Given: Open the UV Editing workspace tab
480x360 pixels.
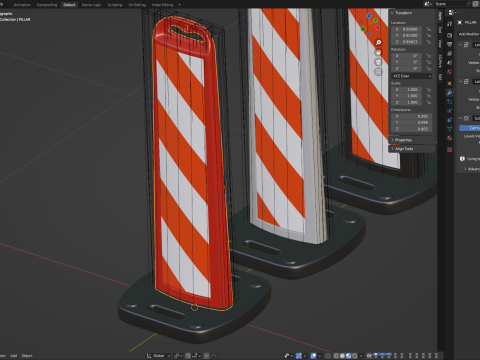Looking at the screenshot, I should coord(137,5).
